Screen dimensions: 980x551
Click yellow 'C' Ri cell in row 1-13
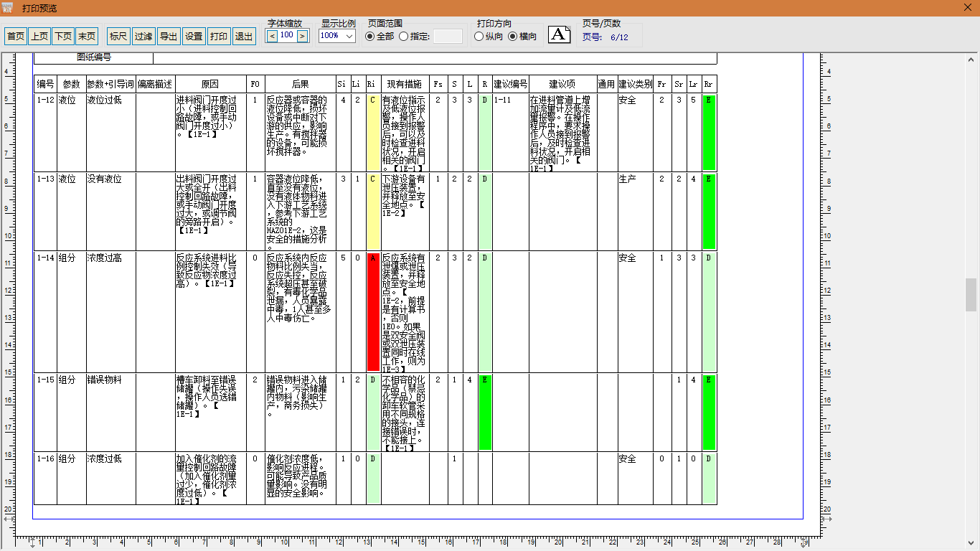(x=373, y=211)
